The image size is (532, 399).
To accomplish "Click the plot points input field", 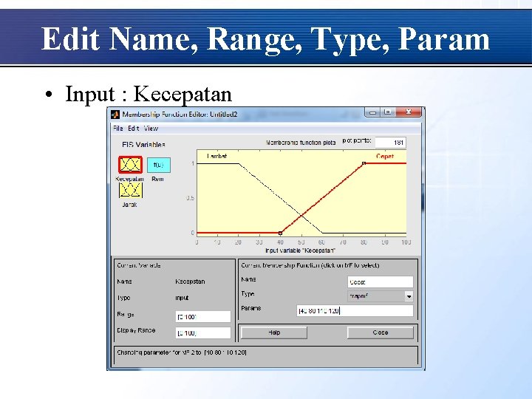I will coord(390,143).
